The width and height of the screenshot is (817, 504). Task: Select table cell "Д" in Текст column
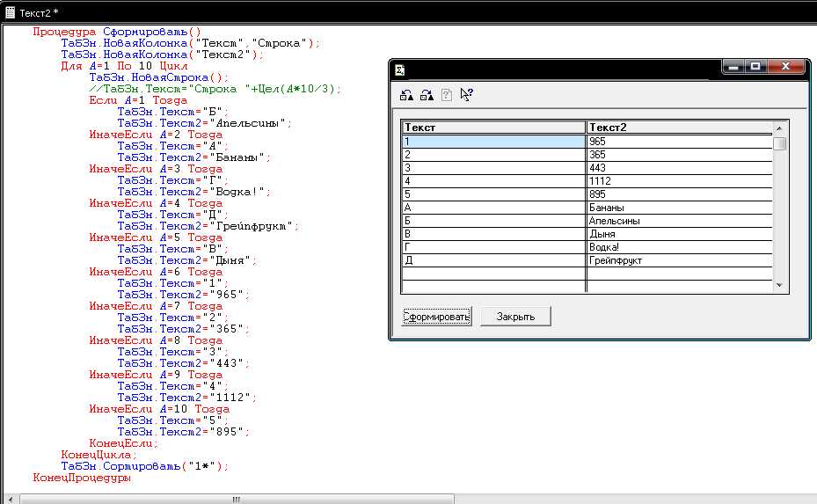coord(494,260)
